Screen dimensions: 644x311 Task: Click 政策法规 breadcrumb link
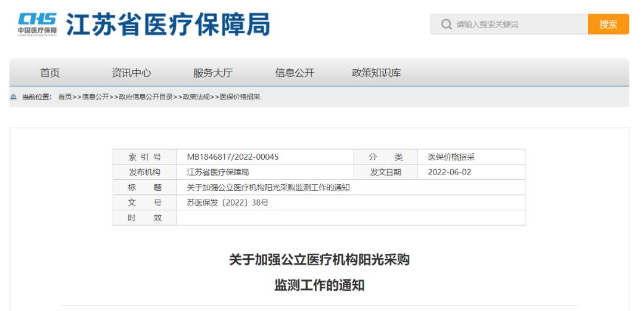tap(196, 97)
